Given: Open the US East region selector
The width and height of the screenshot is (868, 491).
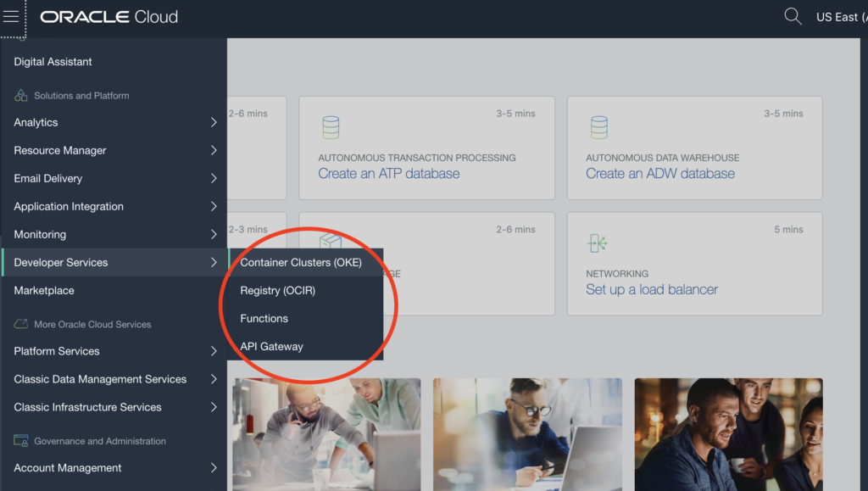Looking at the screenshot, I should [x=839, y=17].
